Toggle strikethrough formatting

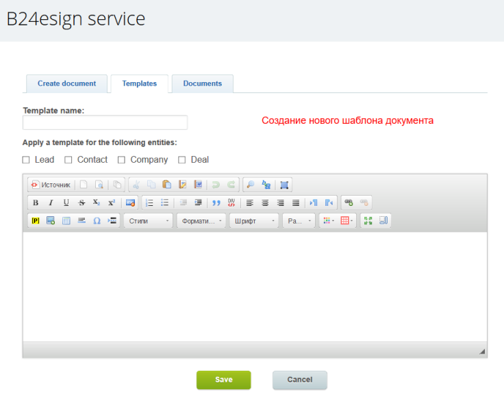tap(81, 202)
